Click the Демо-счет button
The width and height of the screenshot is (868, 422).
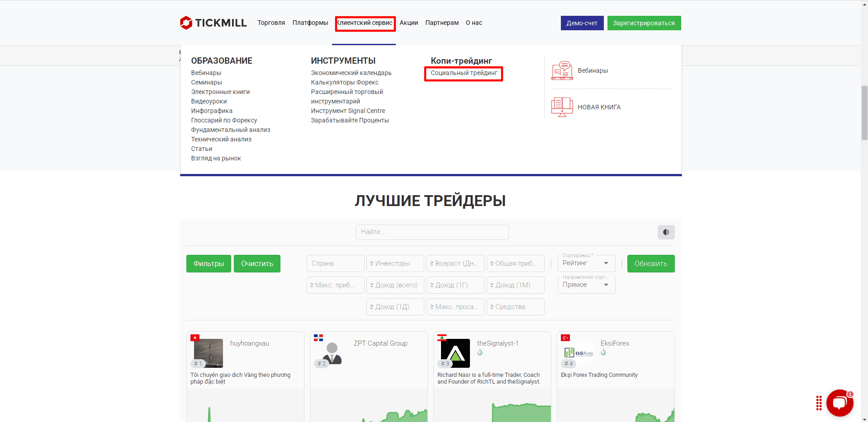tap(582, 23)
